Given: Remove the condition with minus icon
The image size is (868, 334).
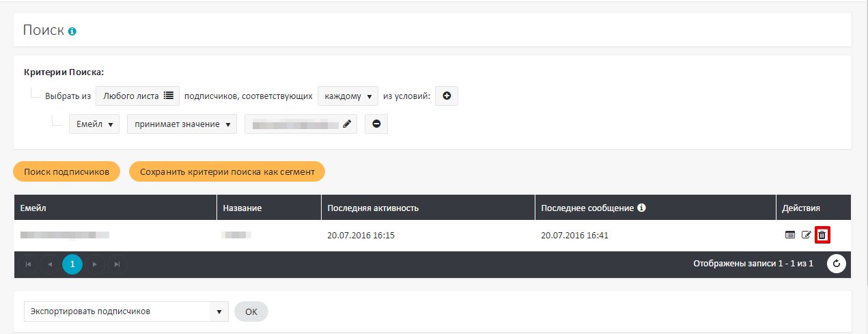Looking at the screenshot, I should pyautogui.click(x=376, y=124).
